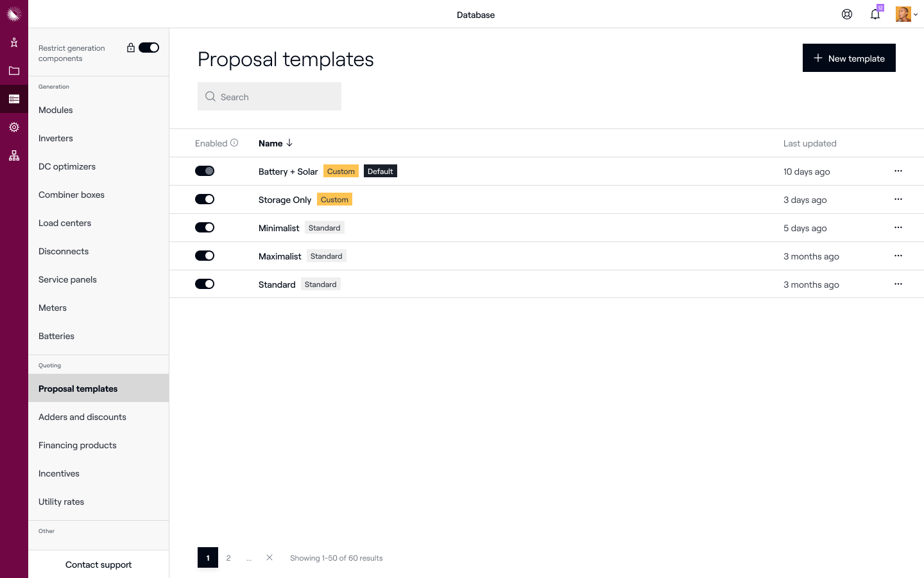
Task: Click the database icon in sidebar
Action: pyautogui.click(x=14, y=99)
